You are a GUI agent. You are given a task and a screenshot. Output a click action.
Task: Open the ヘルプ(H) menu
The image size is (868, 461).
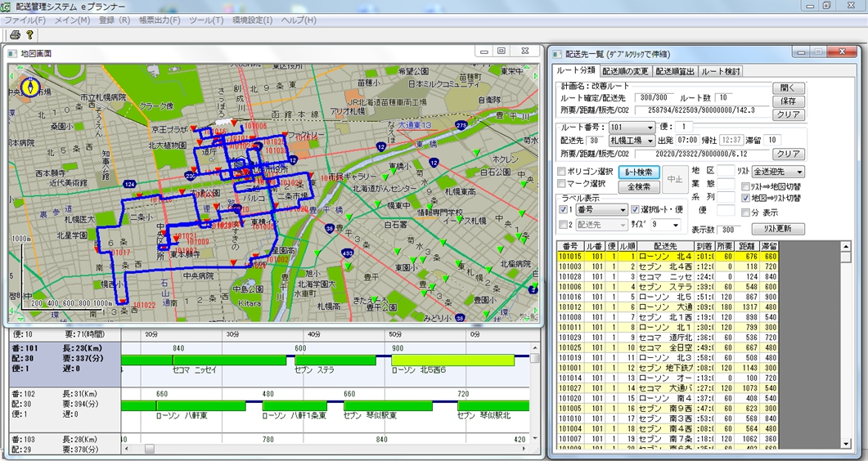299,20
